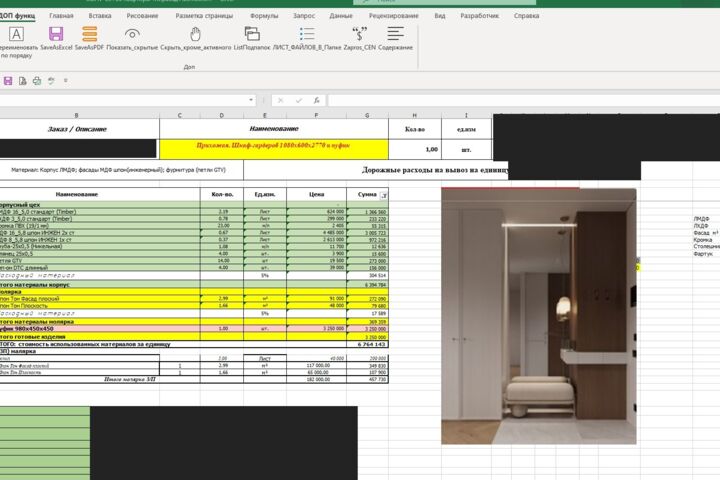
Task: Click the formula bar Cancel X button
Action: pos(280,100)
